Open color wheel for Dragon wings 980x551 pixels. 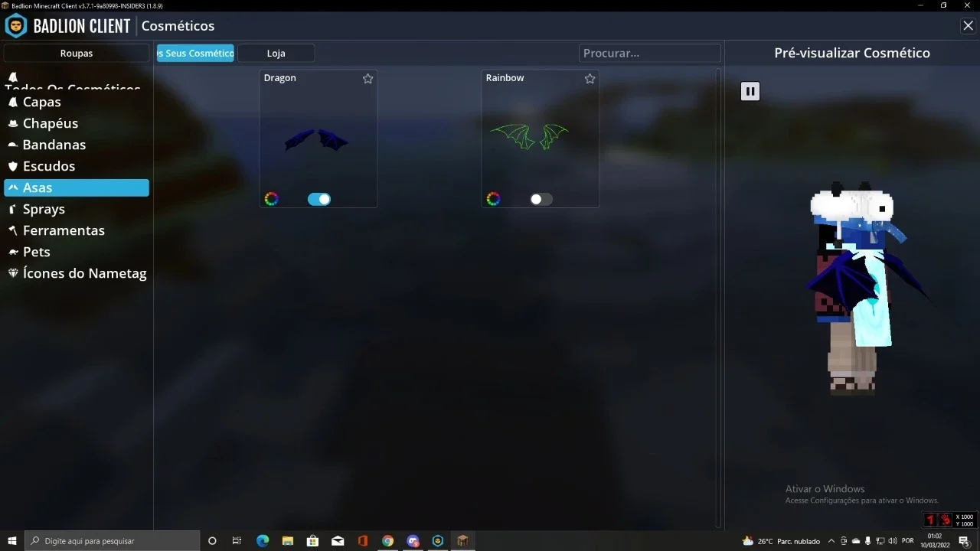271,199
